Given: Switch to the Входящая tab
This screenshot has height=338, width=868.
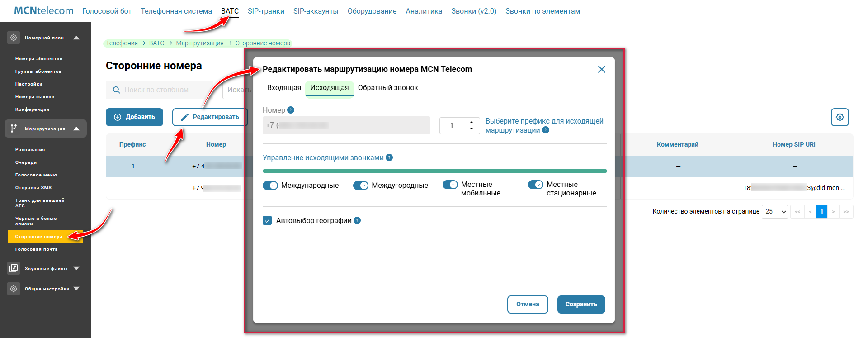Looking at the screenshot, I should (284, 88).
